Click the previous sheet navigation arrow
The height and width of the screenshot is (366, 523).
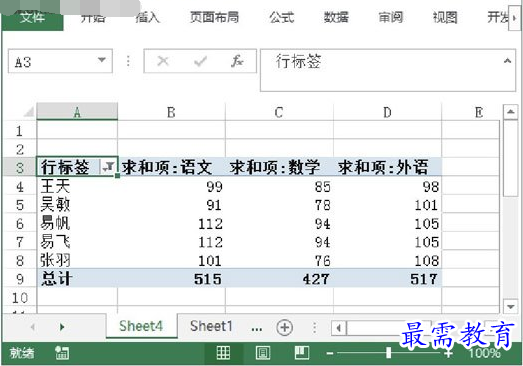pyautogui.click(x=33, y=327)
